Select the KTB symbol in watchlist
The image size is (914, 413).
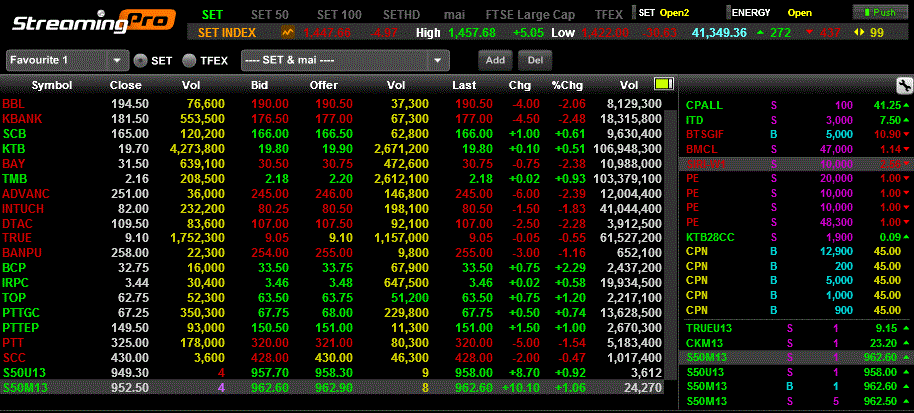pos(13,149)
